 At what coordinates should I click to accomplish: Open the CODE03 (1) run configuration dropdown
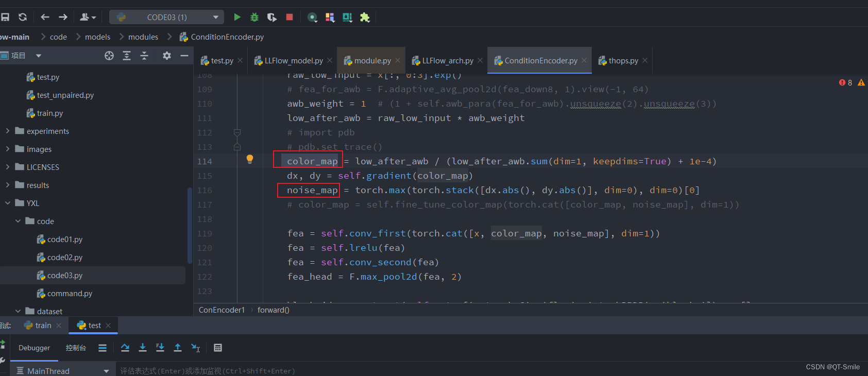tap(166, 17)
